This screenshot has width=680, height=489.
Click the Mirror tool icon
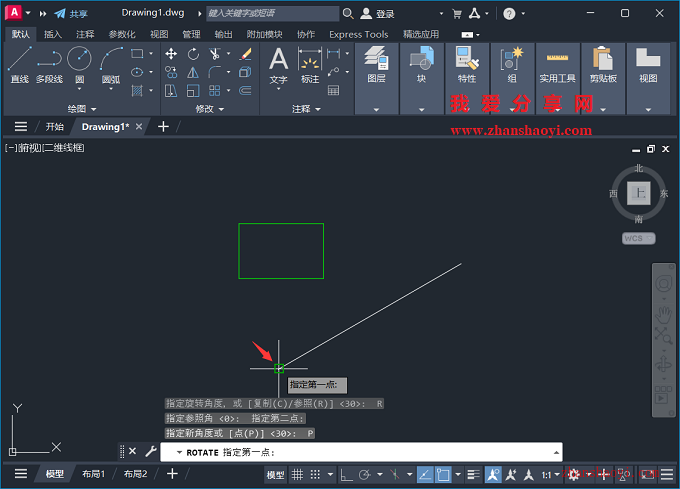tap(193, 72)
